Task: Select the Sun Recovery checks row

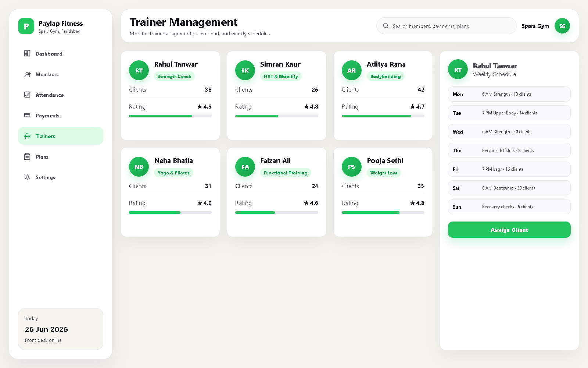Action: click(x=509, y=206)
